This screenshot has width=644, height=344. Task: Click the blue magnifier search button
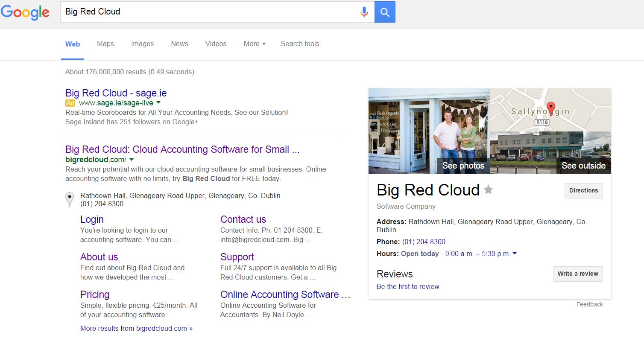pyautogui.click(x=385, y=12)
